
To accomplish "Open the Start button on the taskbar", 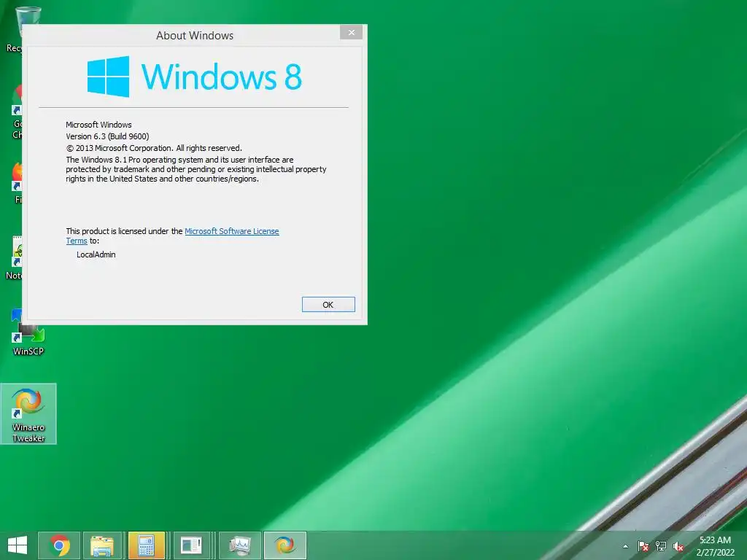I will pos(18,545).
